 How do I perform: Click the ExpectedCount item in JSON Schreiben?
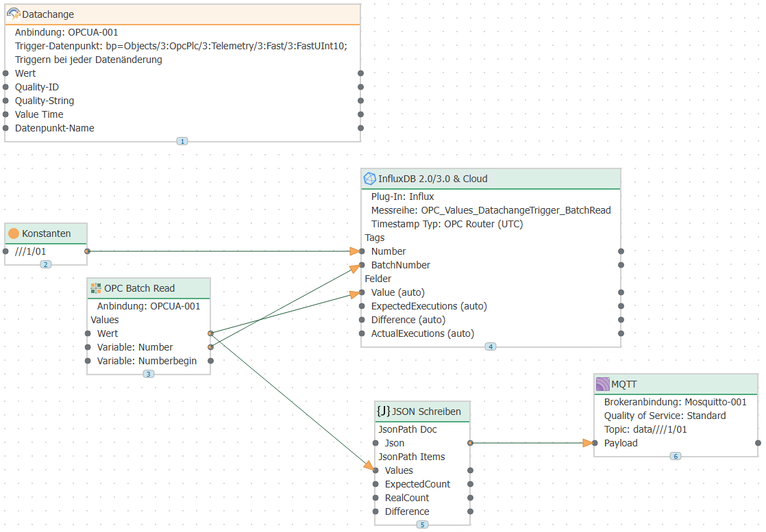(x=417, y=484)
